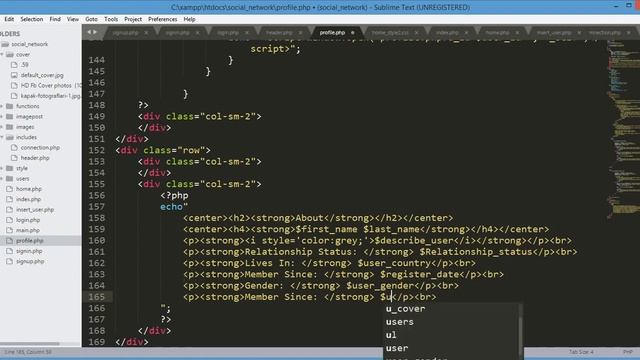640x360 pixels.
Task: Click the social_network root folder icon
Action: (x=5, y=44)
